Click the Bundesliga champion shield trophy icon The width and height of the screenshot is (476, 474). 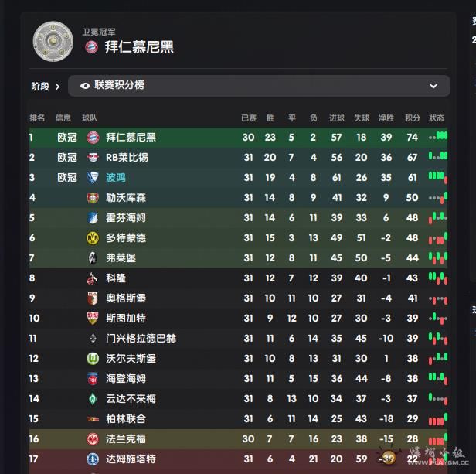pyautogui.click(x=53, y=41)
